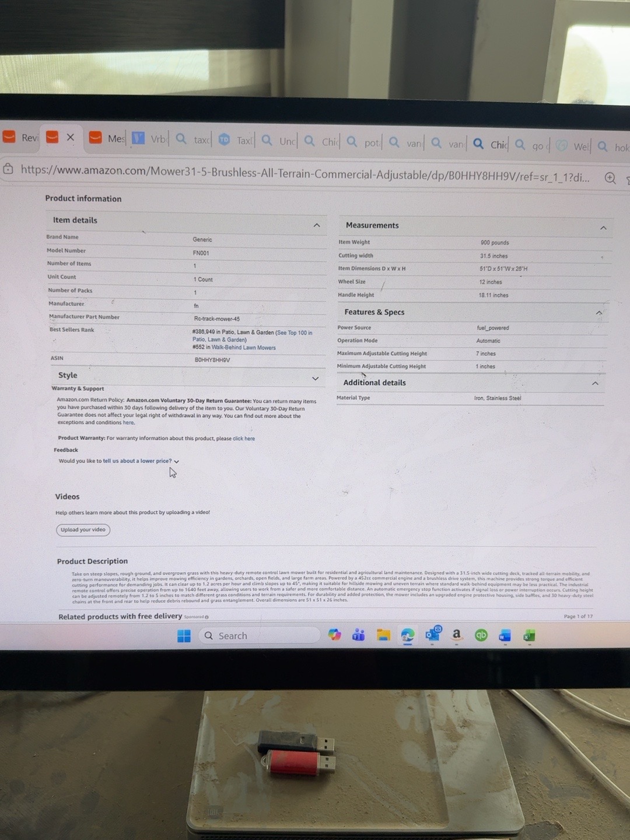The height and width of the screenshot is (840, 630).
Task: Click the 'Page 1 of 17' indicator
Action: pos(578,616)
